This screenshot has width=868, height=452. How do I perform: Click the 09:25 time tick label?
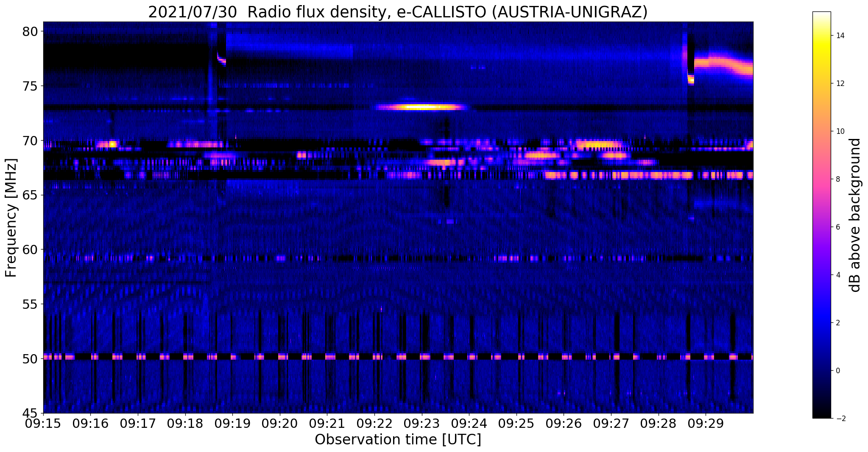click(x=516, y=424)
